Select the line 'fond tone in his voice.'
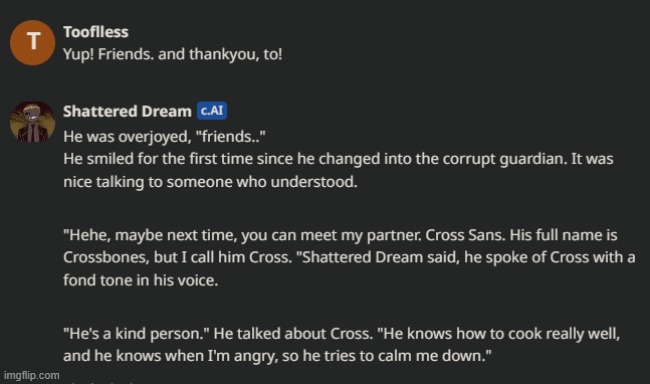The width and height of the screenshot is (650, 384). 141,280
